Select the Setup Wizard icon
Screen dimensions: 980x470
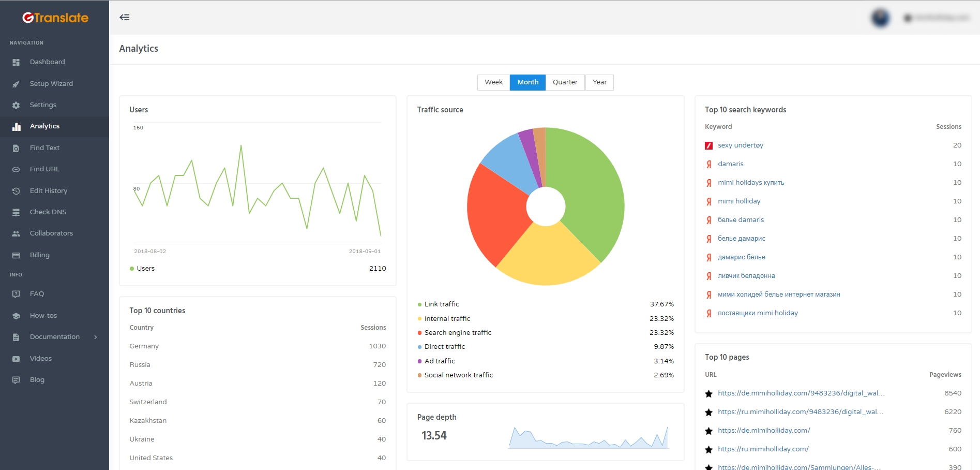pos(16,83)
